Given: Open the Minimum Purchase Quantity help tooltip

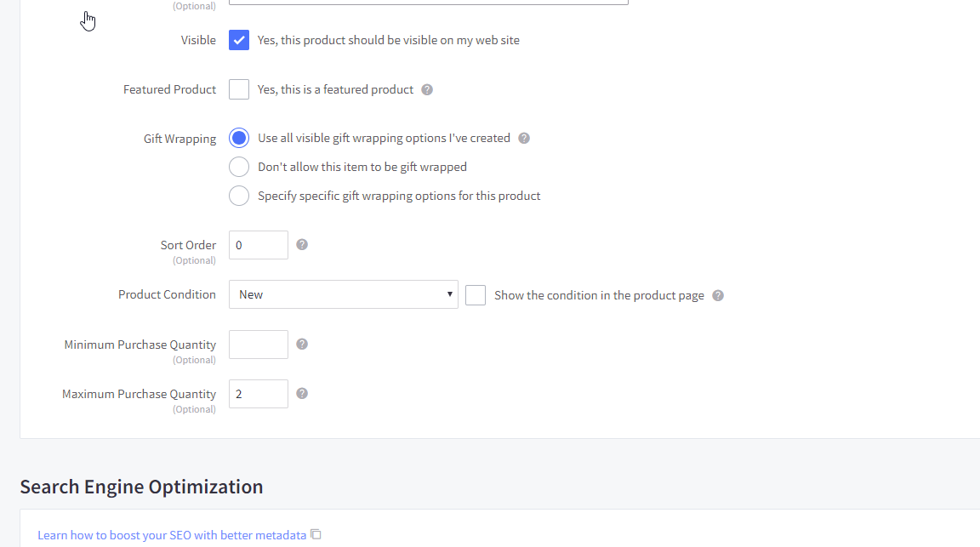Looking at the screenshot, I should pyautogui.click(x=302, y=344).
